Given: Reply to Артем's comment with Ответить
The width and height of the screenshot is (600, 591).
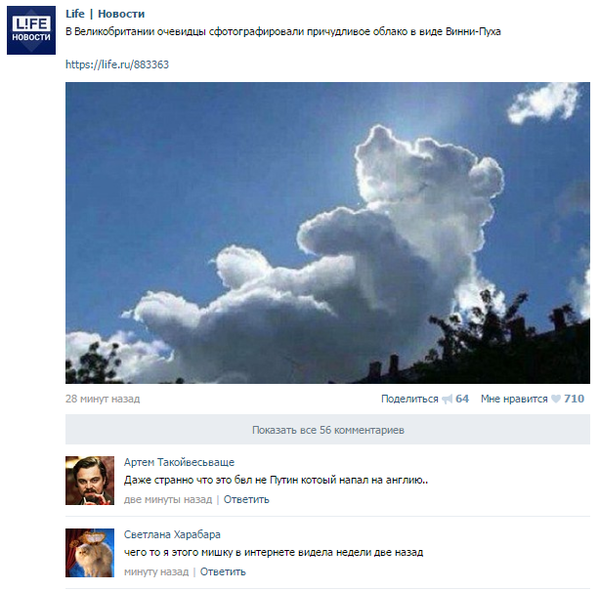Looking at the screenshot, I should (246, 499).
